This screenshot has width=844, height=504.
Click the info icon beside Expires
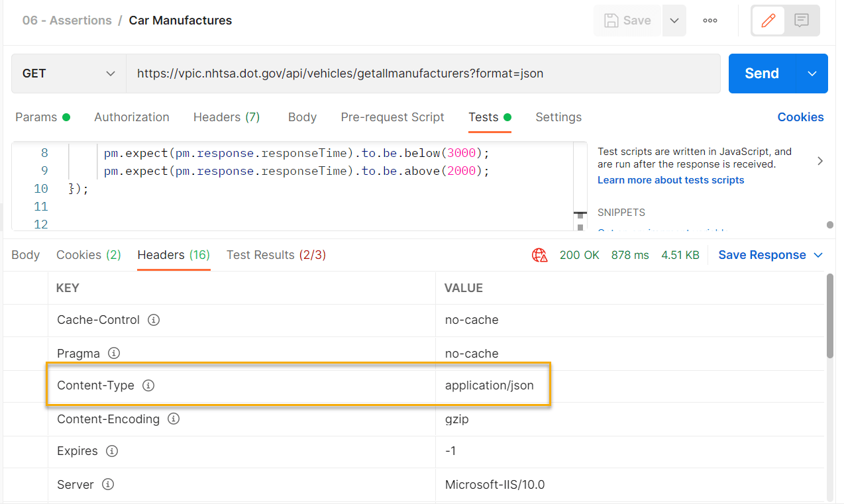click(112, 451)
